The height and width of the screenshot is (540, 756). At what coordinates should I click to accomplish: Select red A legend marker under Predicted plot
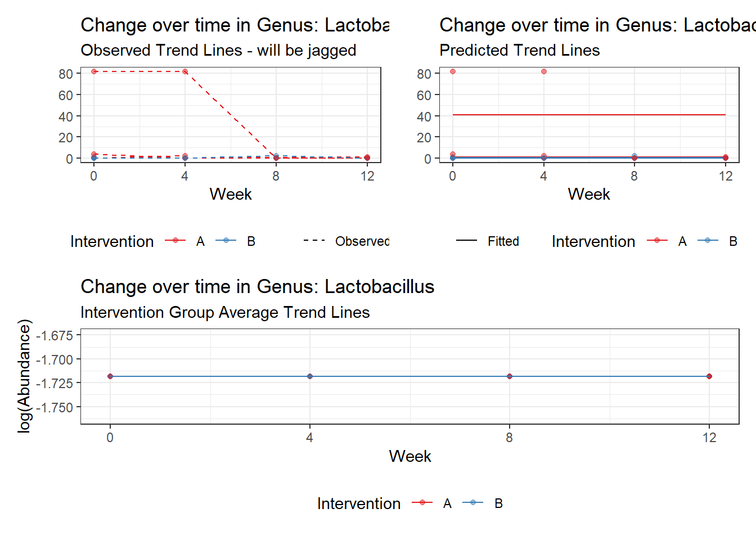coord(657,240)
